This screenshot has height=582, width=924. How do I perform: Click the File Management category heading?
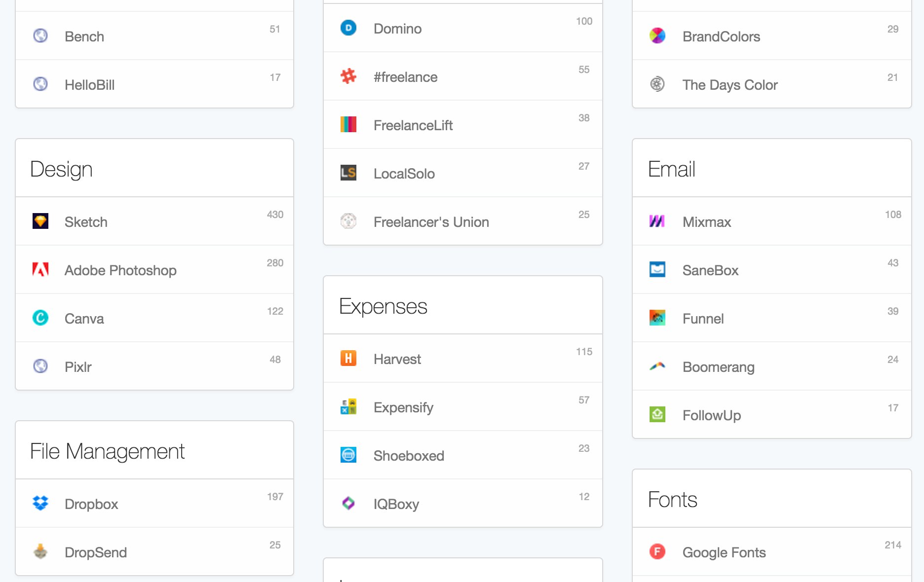[108, 451]
